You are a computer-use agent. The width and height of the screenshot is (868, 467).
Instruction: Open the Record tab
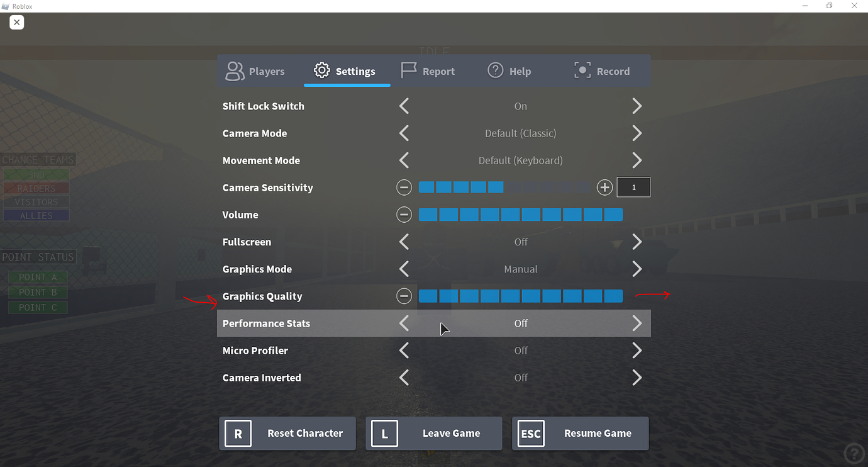click(x=601, y=70)
